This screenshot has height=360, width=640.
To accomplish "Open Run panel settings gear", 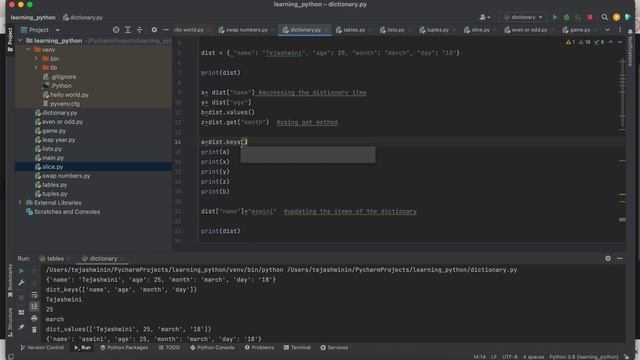I will coord(608,258).
